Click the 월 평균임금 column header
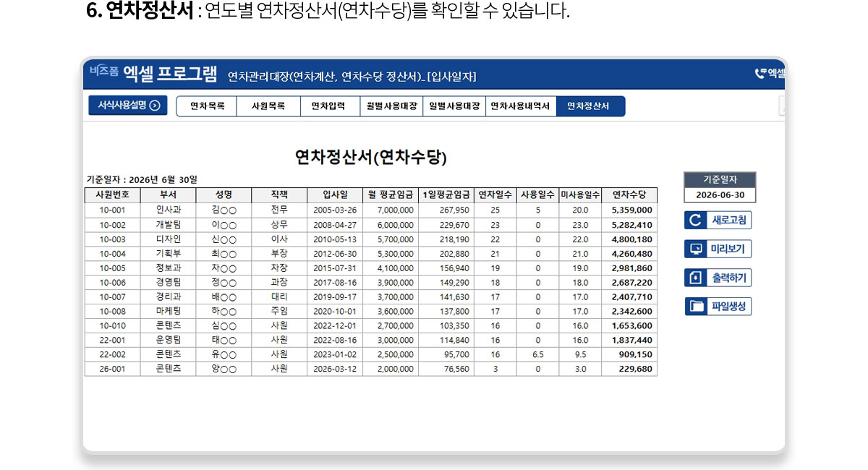The height and width of the screenshot is (470, 868). click(391, 195)
